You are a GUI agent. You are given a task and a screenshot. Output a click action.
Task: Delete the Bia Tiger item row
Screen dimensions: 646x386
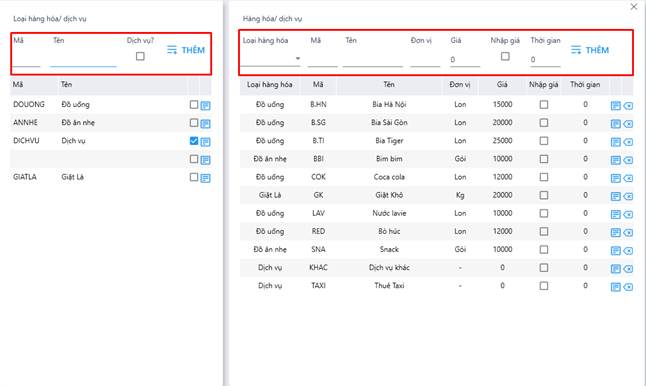click(x=628, y=142)
